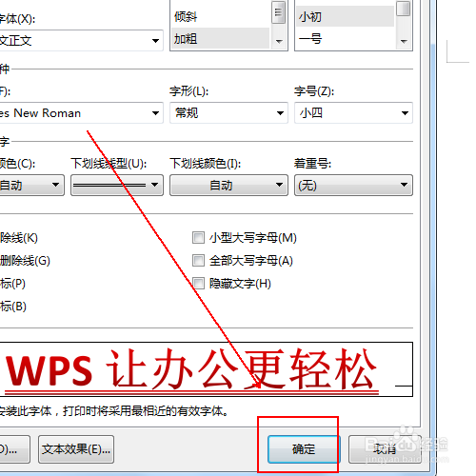Viewport: 476px width, 476px height.
Task: Open 文本效果(E)... settings
Action: (x=76, y=449)
